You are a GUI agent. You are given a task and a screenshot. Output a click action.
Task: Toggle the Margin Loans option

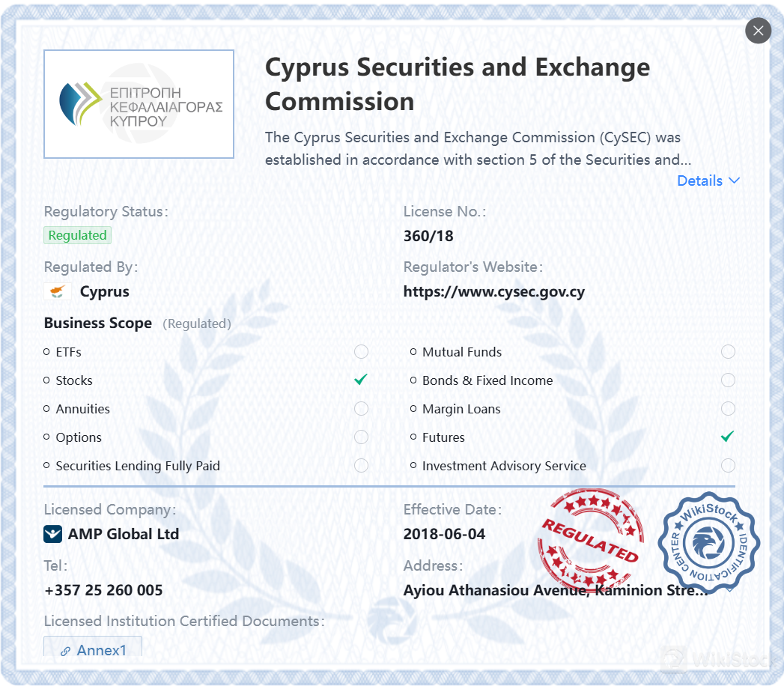(x=727, y=408)
